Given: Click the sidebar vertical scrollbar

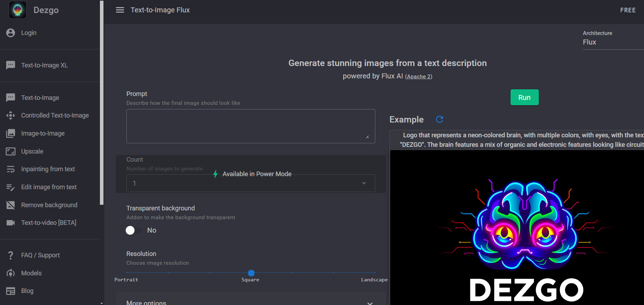Looking at the screenshot, I should tap(102, 102).
